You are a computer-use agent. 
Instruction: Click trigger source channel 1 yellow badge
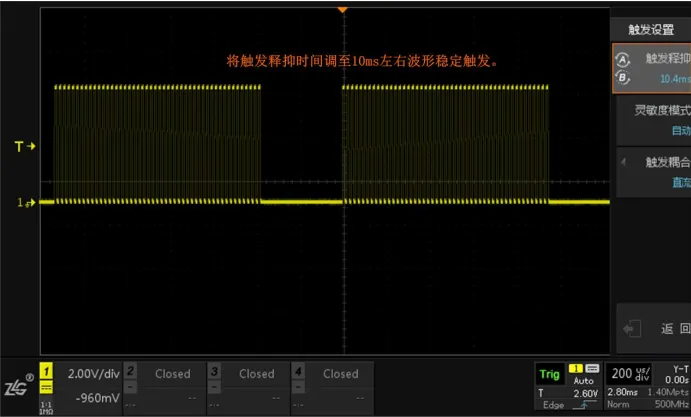576,369
